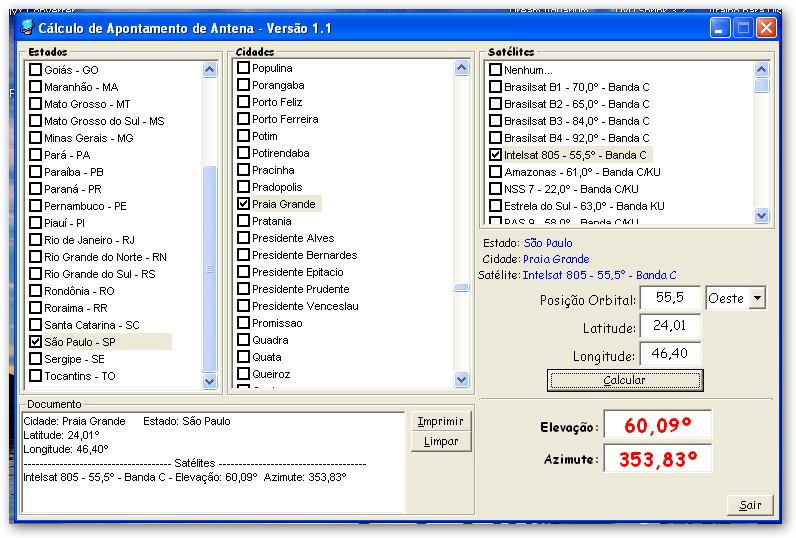Click the Posição Orbital input field
Viewport: 796px width, 538px height.
pos(670,297)
